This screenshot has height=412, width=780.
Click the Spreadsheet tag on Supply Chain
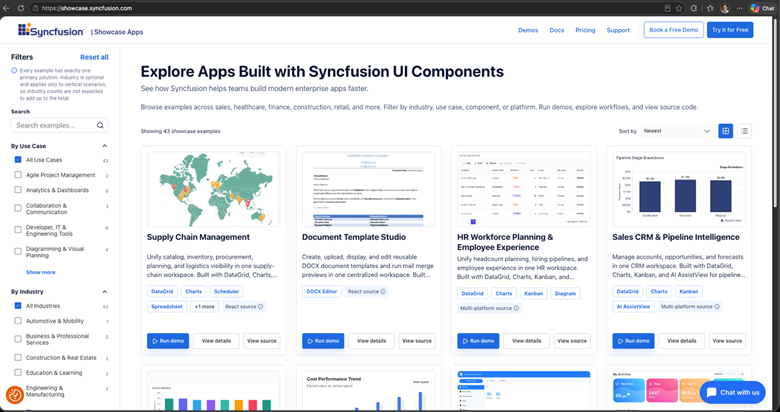pos(167,307)
